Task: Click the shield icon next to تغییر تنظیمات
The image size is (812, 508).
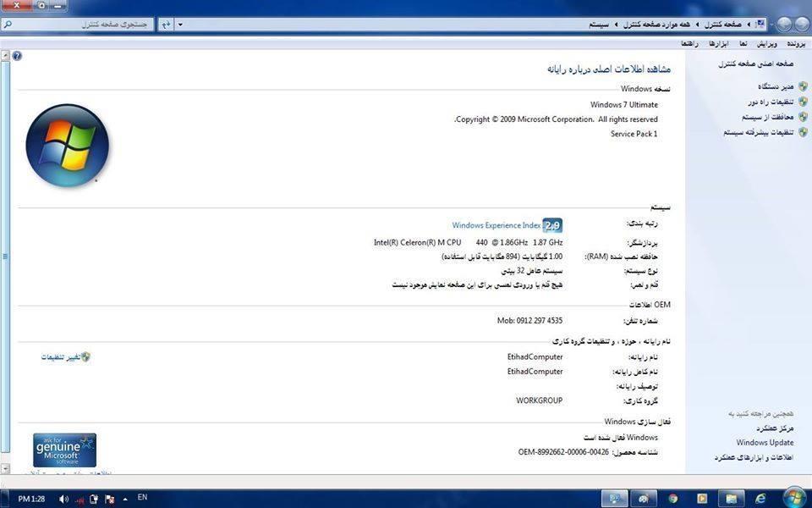Action: click(85, 357)
